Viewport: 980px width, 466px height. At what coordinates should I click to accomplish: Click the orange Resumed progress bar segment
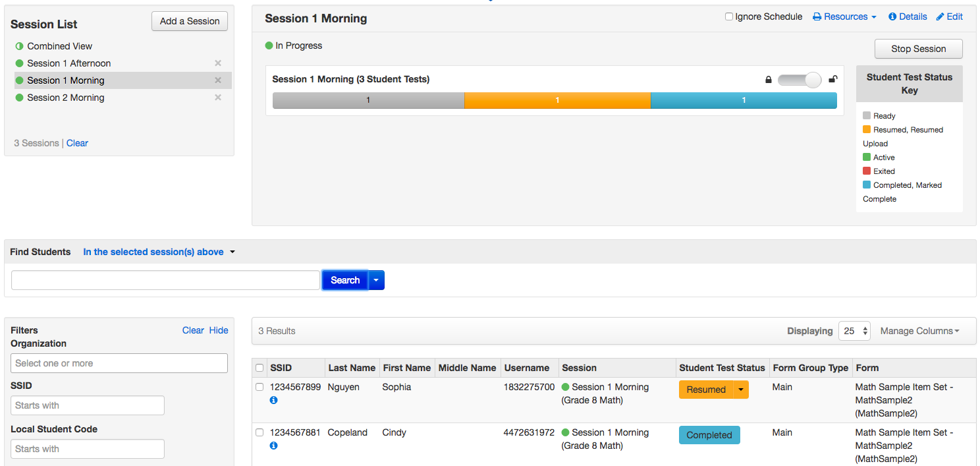[x=557, y=100]
